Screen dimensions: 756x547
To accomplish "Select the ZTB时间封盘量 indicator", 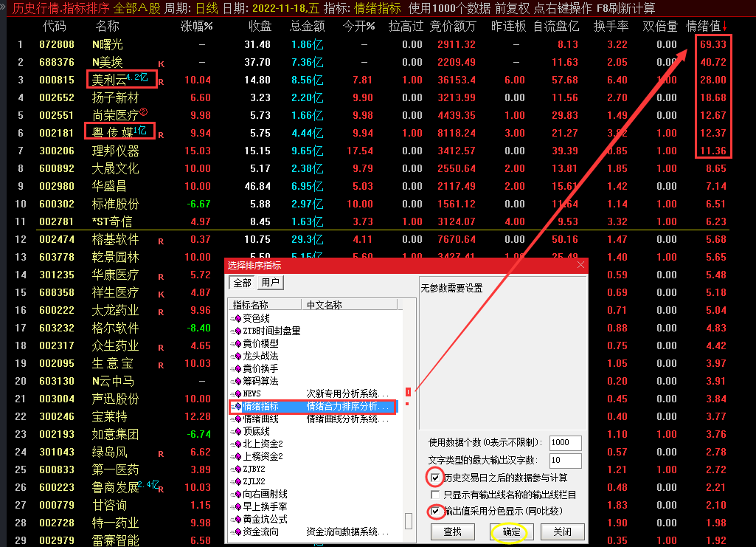I will click(271, 331).
